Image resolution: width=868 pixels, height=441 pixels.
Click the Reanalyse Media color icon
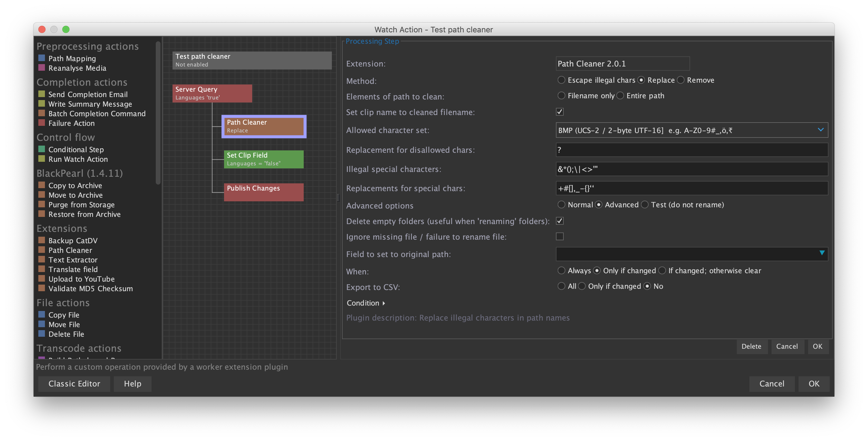42,67
